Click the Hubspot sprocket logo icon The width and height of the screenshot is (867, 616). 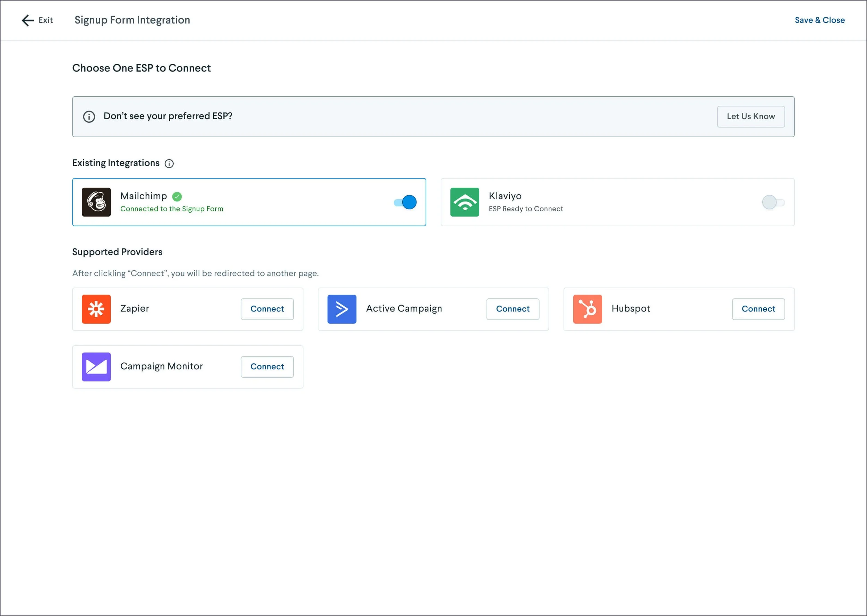click(x=587, y=309)
